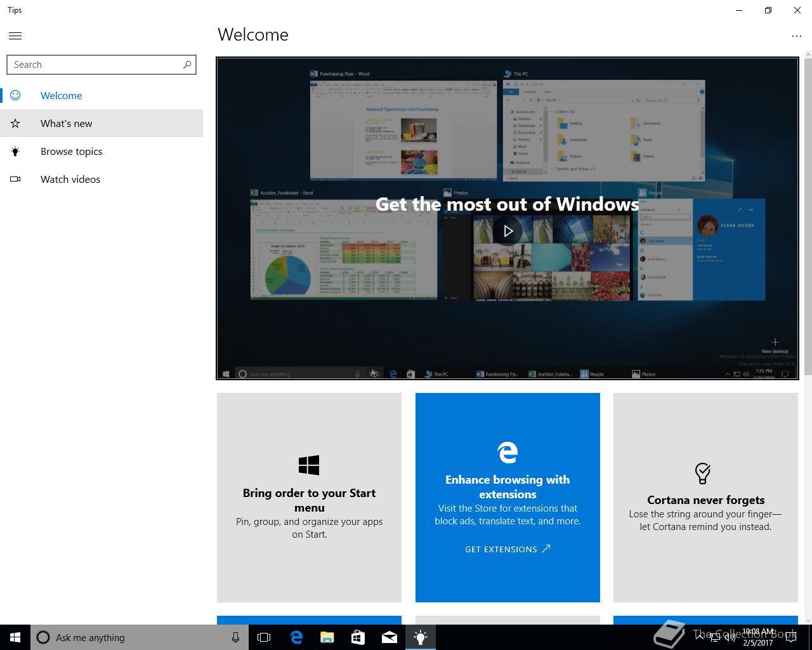Click the camera Watch videos icon
812x650 pixels.
15,179
